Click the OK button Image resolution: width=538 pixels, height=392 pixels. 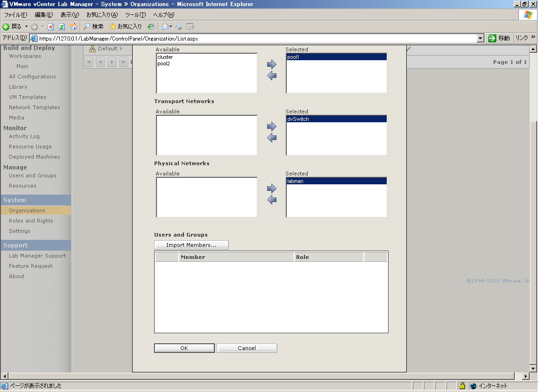click(x=184, y=348)
